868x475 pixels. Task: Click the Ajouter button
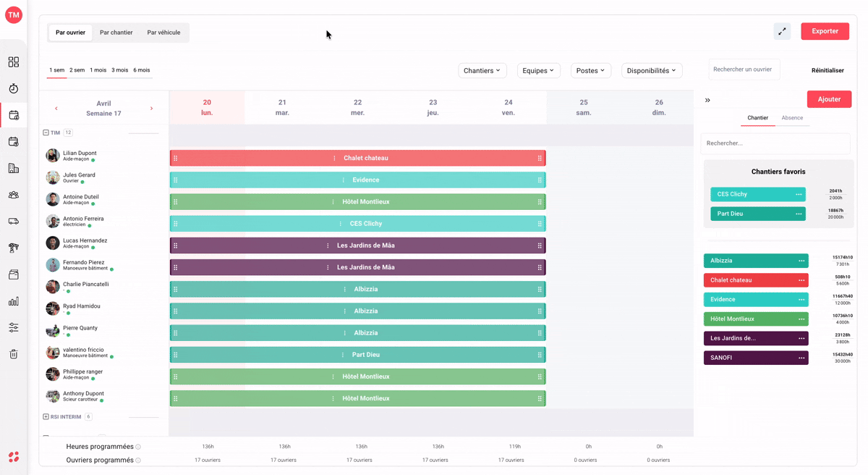coord(829,99)
